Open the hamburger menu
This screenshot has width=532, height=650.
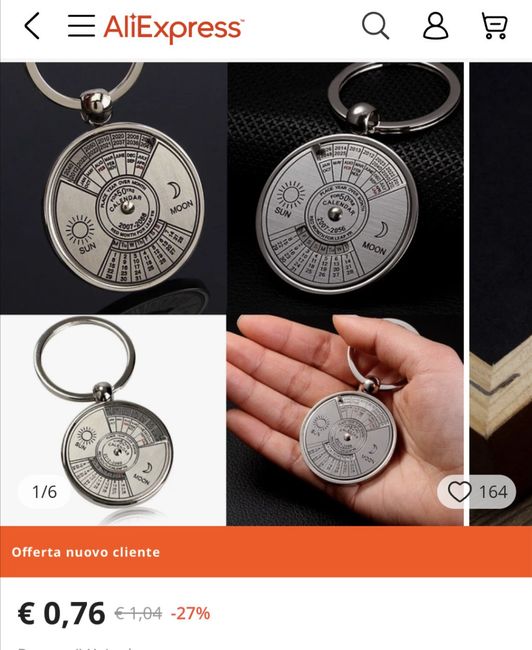pos(82,26)
